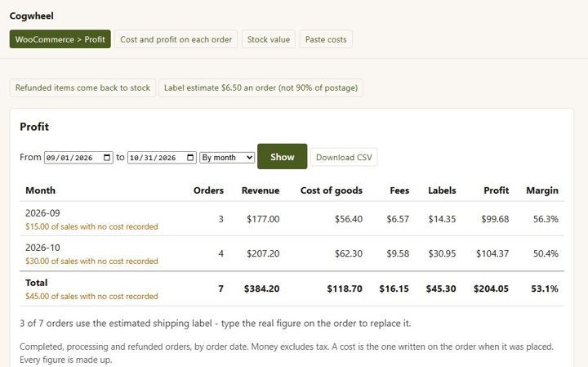Click cost of goods $62.30

349,253
